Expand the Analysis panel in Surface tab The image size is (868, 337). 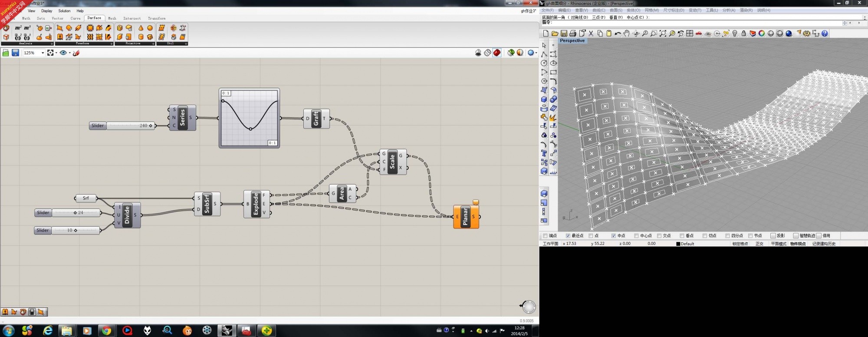[52, 44]
